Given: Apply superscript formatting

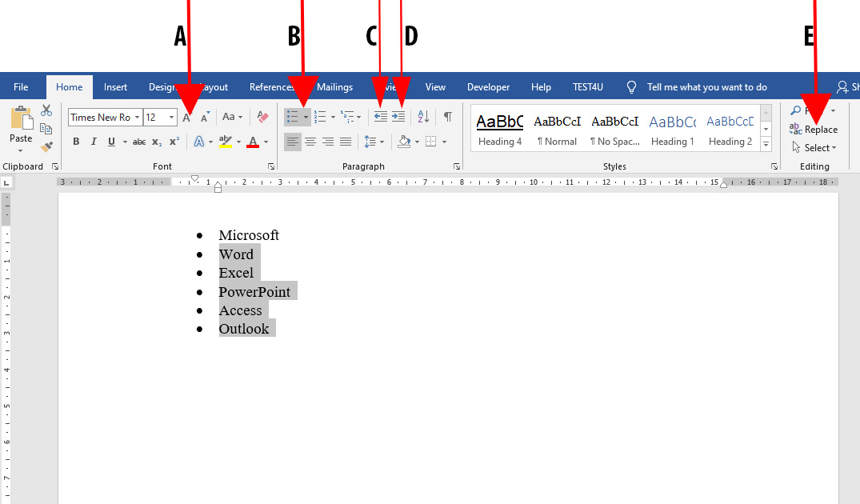Looking at the screenshot, I should (174, 142).
